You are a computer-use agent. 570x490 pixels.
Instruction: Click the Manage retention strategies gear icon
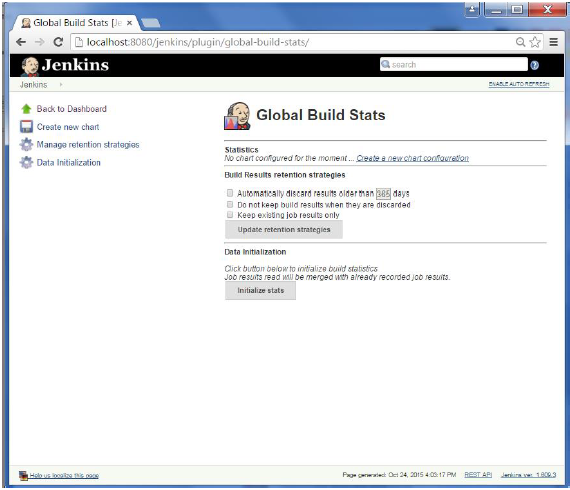point(26,144)
